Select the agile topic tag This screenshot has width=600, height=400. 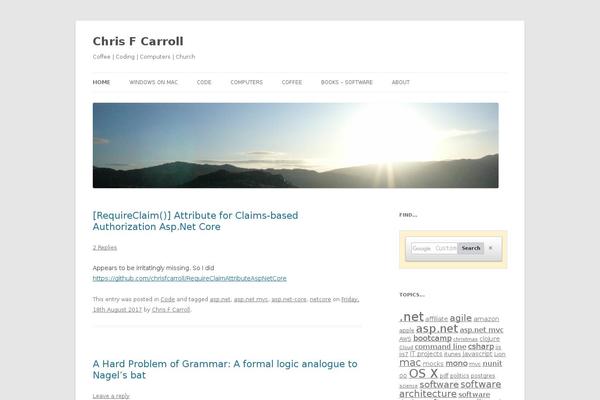pos(460,318)
